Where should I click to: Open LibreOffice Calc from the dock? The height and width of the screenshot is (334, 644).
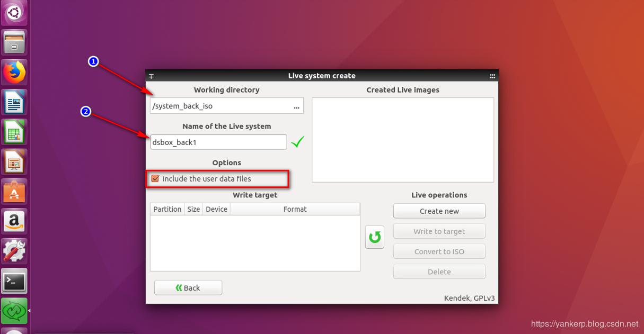pos(14,132)
